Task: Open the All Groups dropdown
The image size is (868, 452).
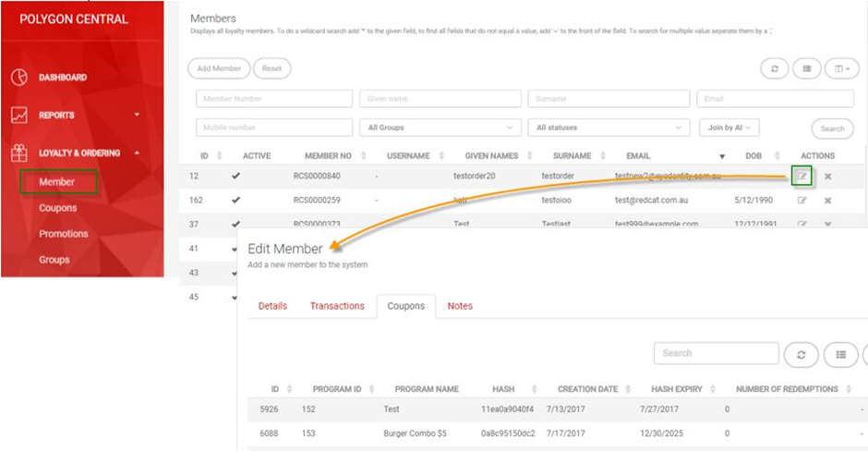Action: (440, 128)
